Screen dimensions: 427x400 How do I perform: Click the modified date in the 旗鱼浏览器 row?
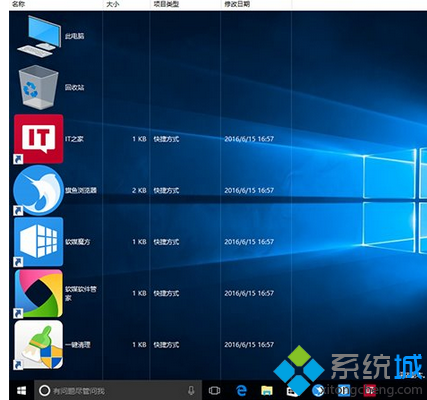coord(249,190)
